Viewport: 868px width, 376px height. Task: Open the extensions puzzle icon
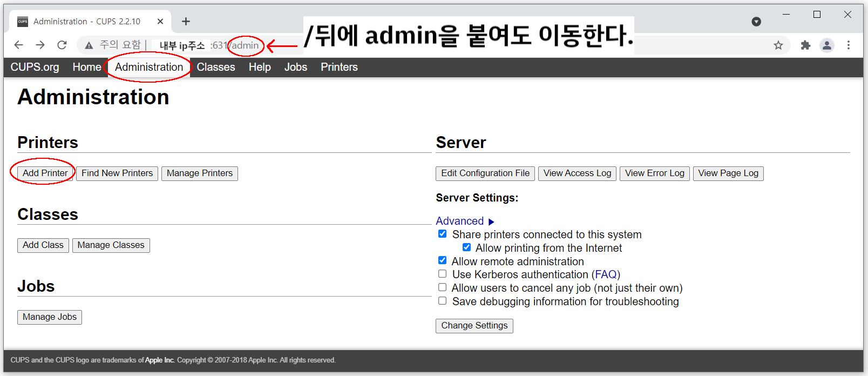point(805,45)
